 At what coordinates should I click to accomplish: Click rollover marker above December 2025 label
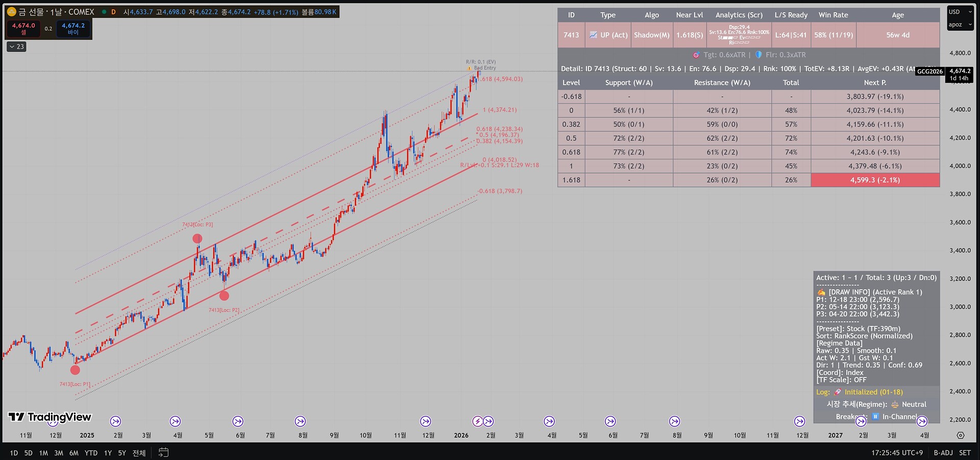tap(426, 421)
